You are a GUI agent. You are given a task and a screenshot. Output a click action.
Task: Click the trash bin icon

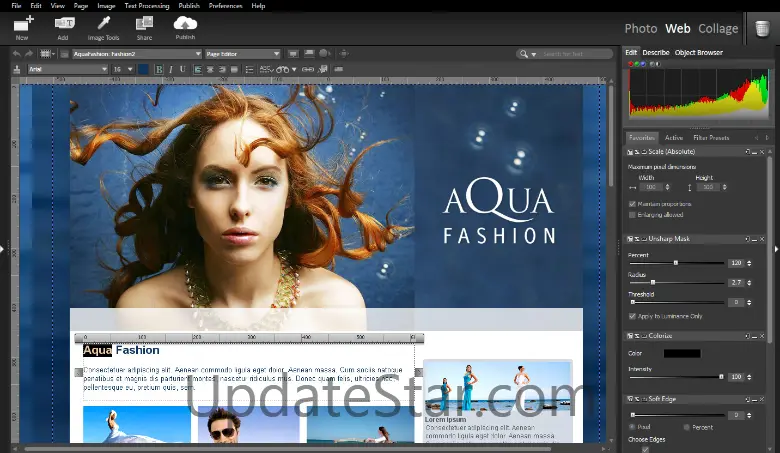tap(762, 28)
